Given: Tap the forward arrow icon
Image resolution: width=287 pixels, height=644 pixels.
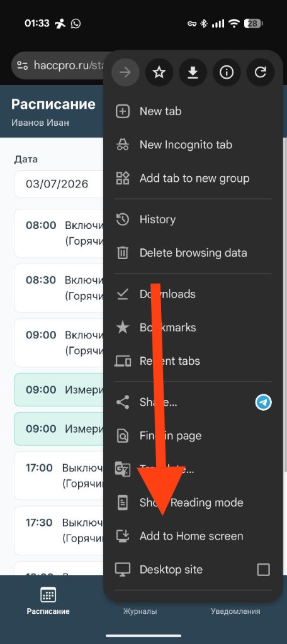Looking at the screenshot, I should [x=125, y=73].
